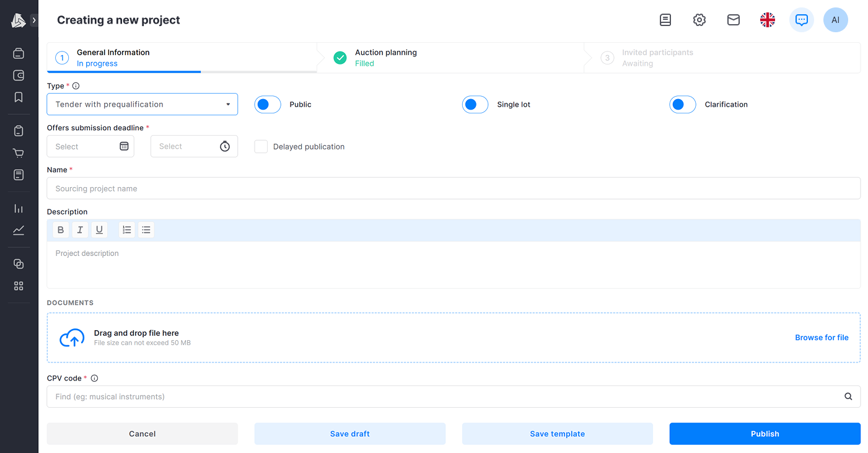The height and width of the screenshot is (453, 868).
Task: Click the Cancel button
Action: (x=142, y=434)
